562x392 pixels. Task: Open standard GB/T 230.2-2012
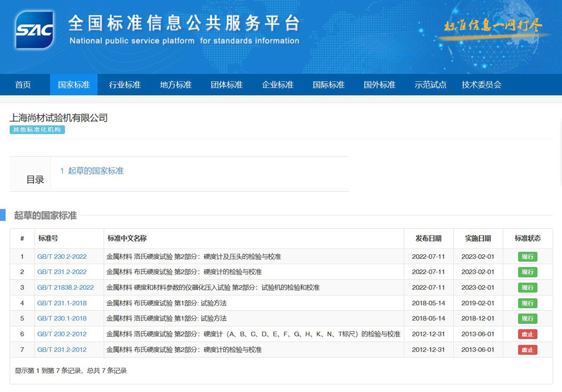(x=62, y=334)
